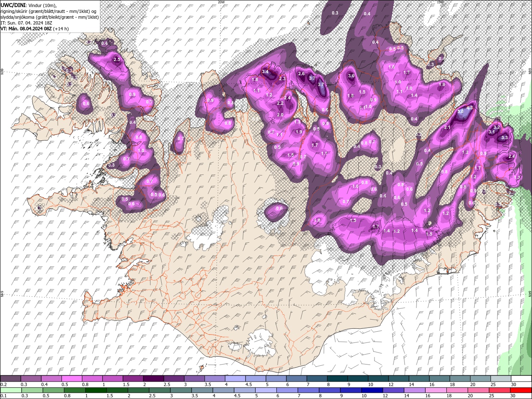The width and height of the screenshot is (532, 399).
Task: Click the '0.1' label under the lower legend row
Action: point(3,396)
